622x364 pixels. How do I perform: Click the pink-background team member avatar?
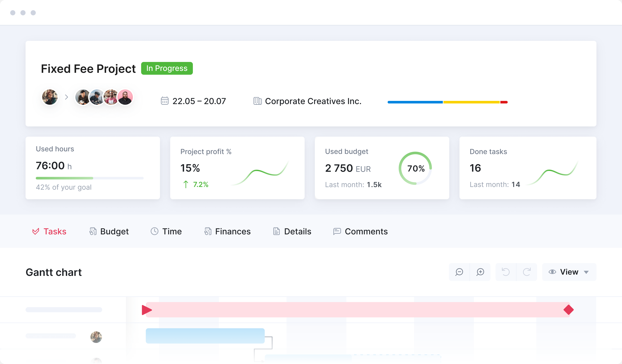point(125,97)
